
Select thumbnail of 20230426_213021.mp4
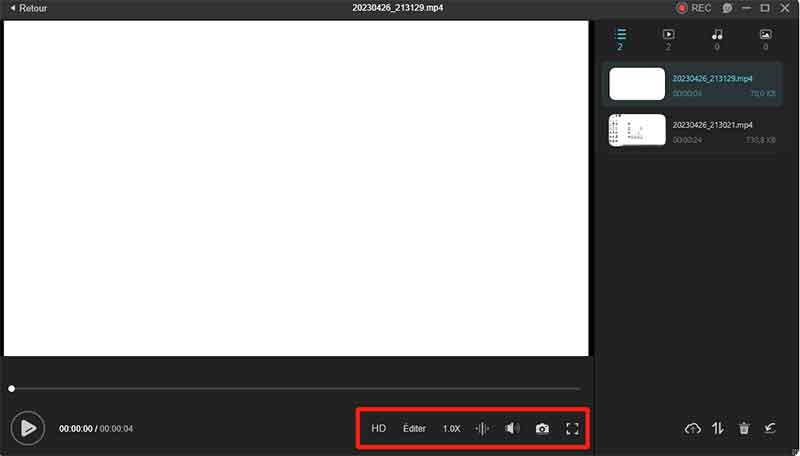(x=637, y=130)
